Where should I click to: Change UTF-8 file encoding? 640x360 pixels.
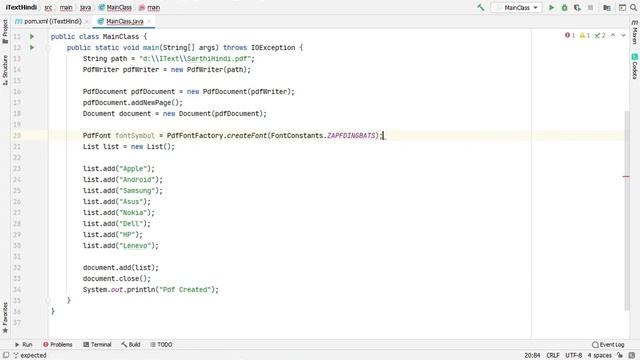coord(573,356)
